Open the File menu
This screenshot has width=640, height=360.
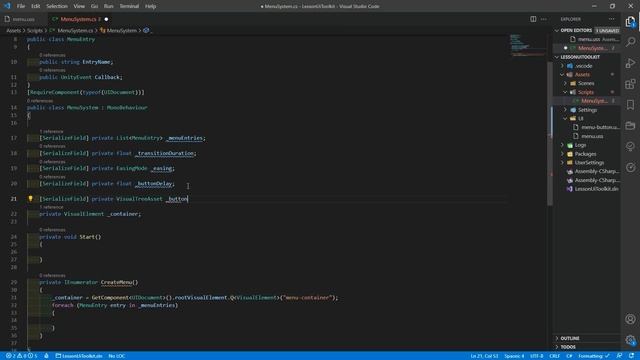pos(21,6)
